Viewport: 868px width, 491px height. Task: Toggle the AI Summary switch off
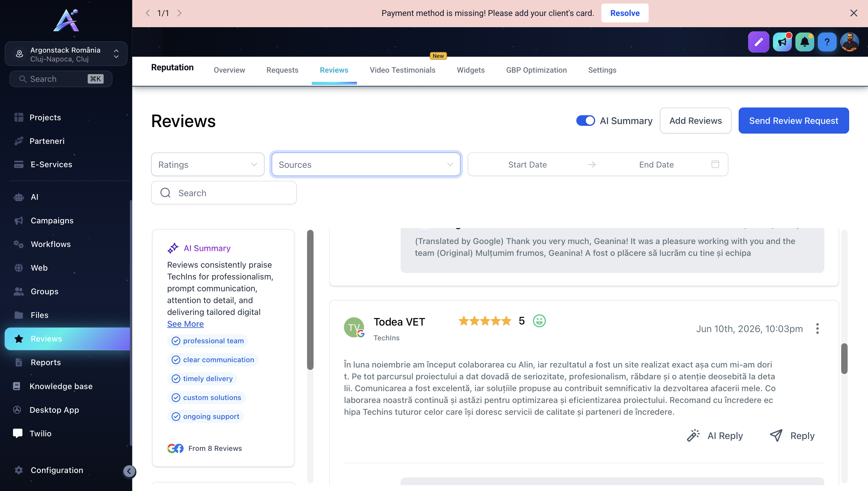pyautogui.click(x=585, y=121)
